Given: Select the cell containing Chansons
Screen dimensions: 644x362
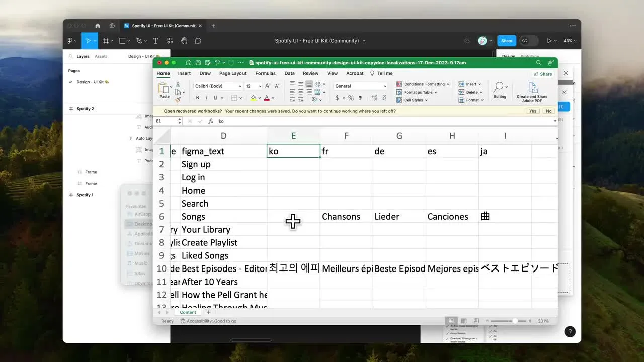Looking at the screenshot, I should point(346,217).
